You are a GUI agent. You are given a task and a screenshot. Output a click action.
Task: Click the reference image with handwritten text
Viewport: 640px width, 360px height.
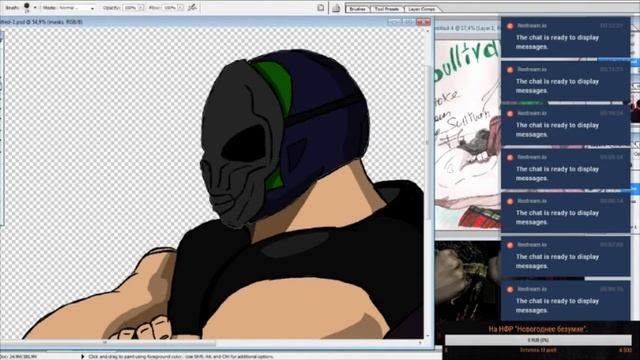click(468, 135)
